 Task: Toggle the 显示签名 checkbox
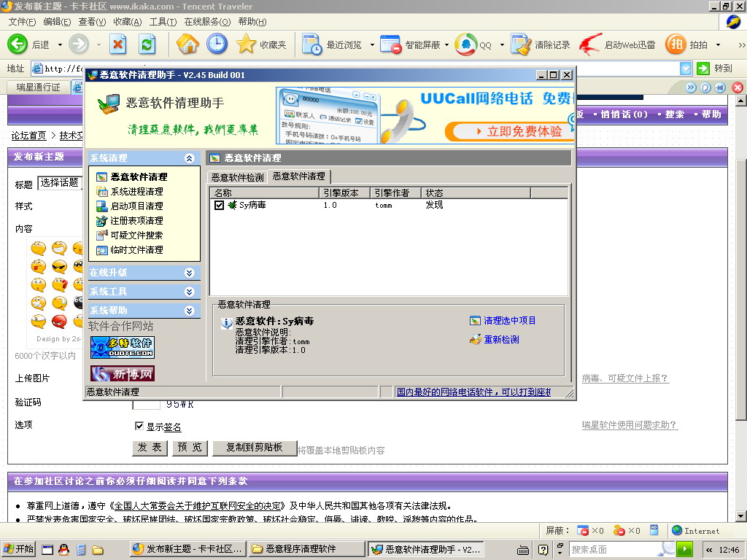139,426
